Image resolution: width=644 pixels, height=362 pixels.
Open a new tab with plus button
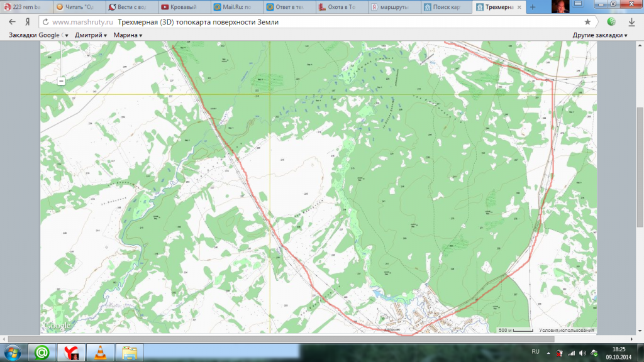pyautogui.click(x=533, y=8)
